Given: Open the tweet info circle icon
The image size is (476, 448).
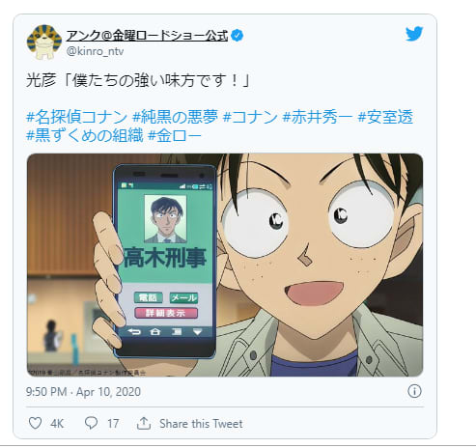Looking at the screenshot, I should click(414, 391).
